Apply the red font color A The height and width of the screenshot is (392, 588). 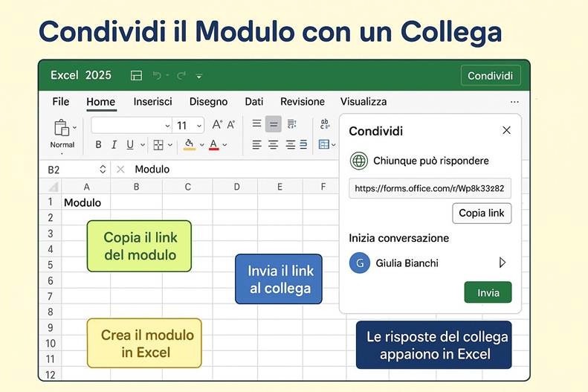214,145
